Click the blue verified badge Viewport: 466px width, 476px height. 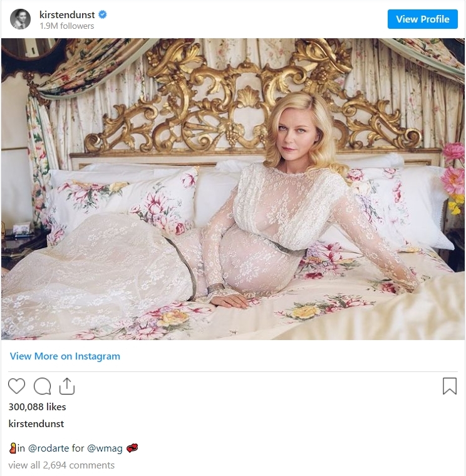(x=102, y=14)
